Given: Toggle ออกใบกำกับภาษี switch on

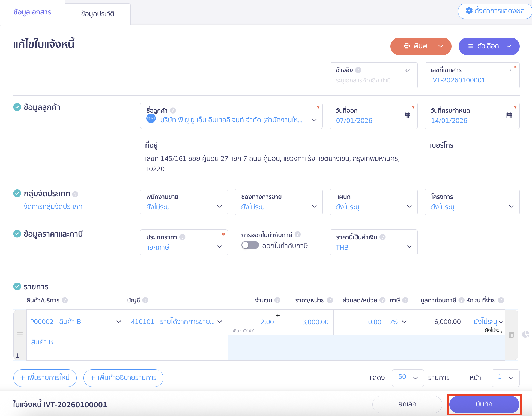Looking at the screenshot, I should 250,245.
